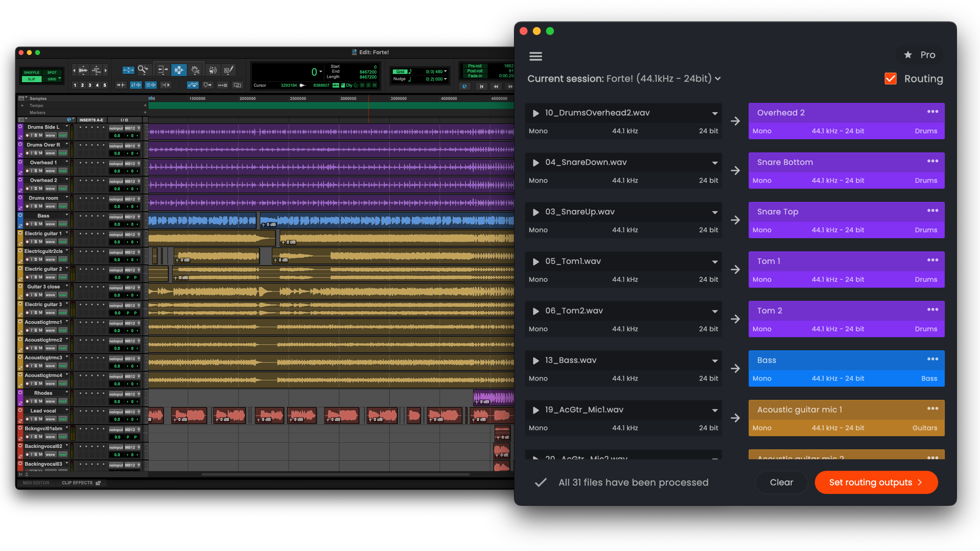The image size is (980, 551).
Task: Click Return to Zero transport button
Action: 481,87
